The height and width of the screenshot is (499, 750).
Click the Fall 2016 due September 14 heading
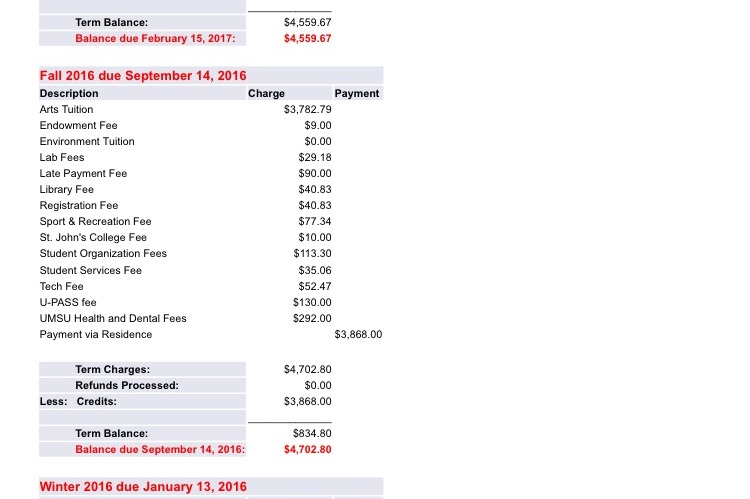pyautogui.click(x=143, y=76)
